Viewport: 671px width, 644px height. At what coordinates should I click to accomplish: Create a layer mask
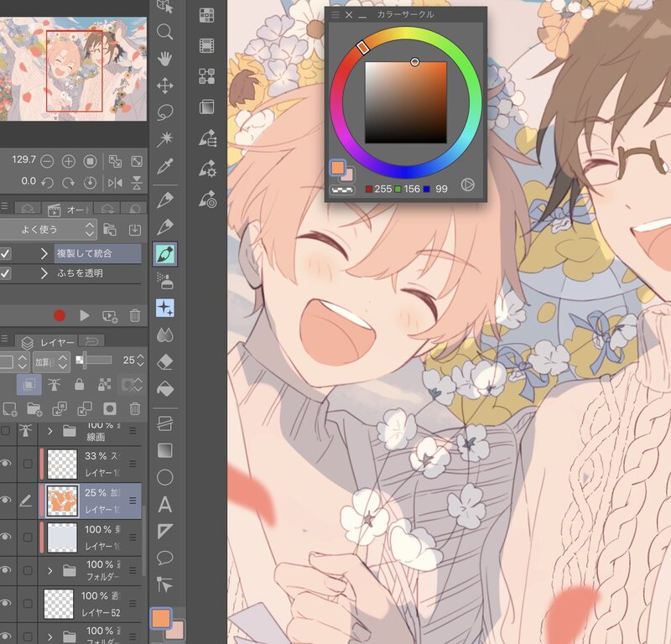click(110, 409)
